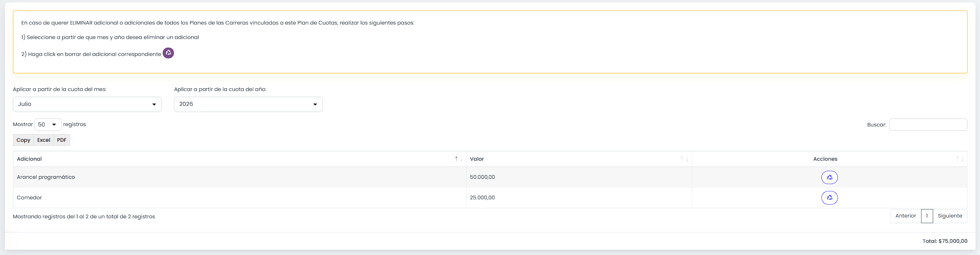
Task: Open the year dropdown showing 2026
Action: pos(248,104)
